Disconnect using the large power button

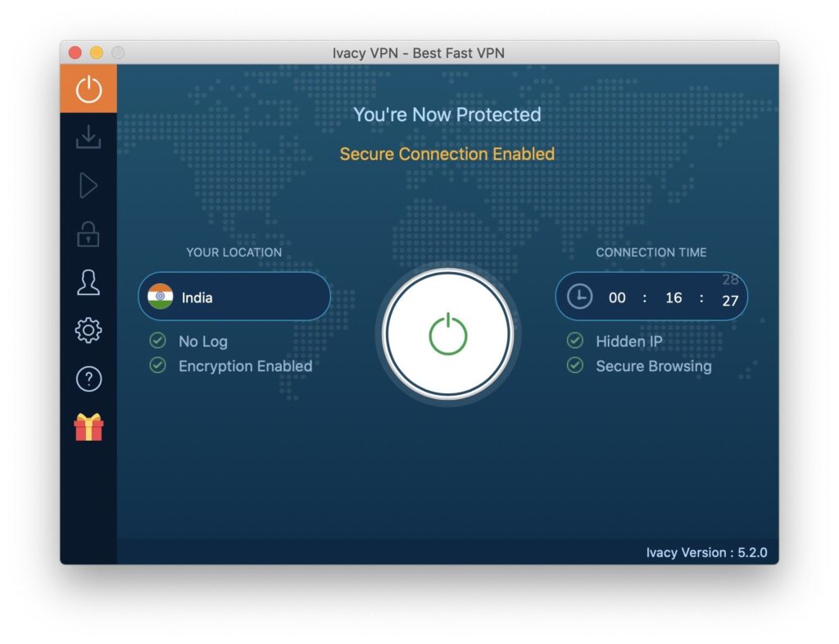click(x=448, y=334)
